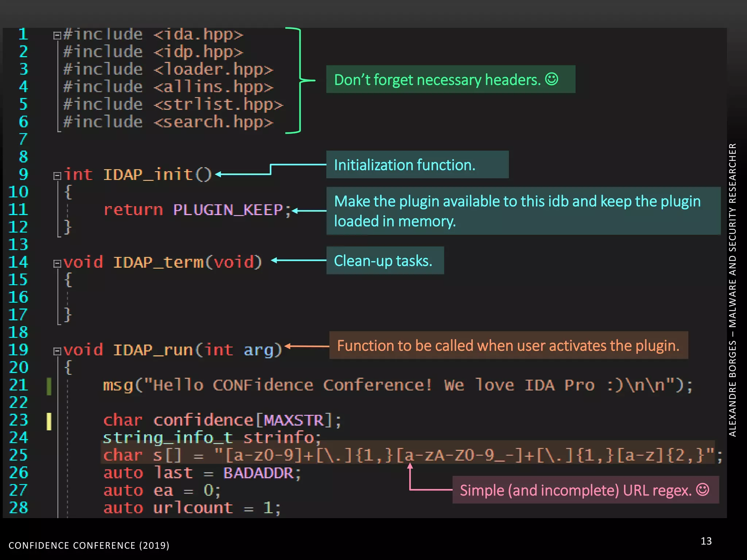Click the #include <allins.hpp> line
Screen dimensions: 747x560
tap(168, 87)
